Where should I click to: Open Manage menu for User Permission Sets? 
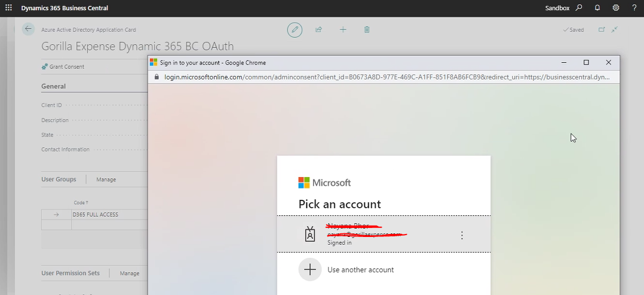130,273
